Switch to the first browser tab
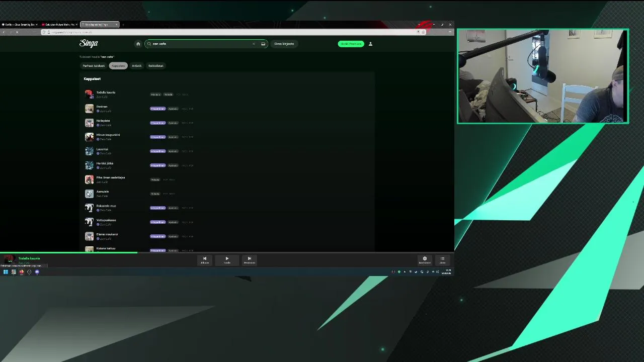The width and height of the screenshot is (644, 362). (x=20, y=25)
